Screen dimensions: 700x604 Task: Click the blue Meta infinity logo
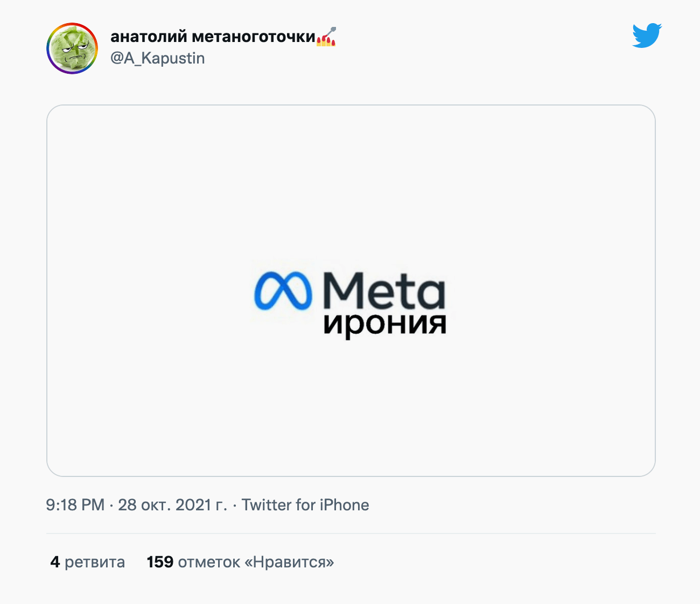(x=283, y=291)
